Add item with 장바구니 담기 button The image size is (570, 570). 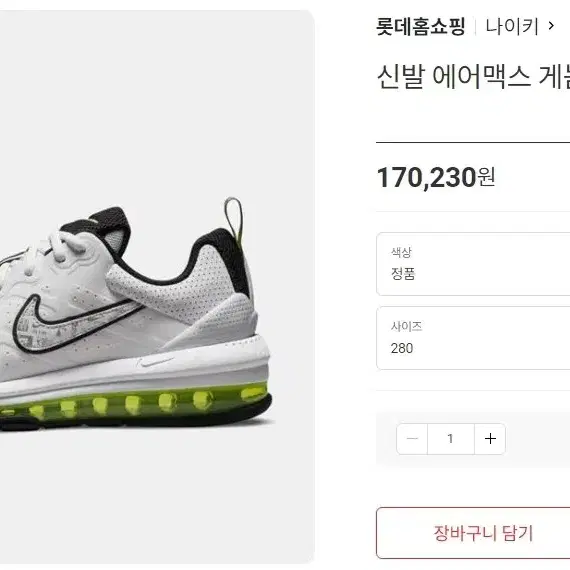473,533
